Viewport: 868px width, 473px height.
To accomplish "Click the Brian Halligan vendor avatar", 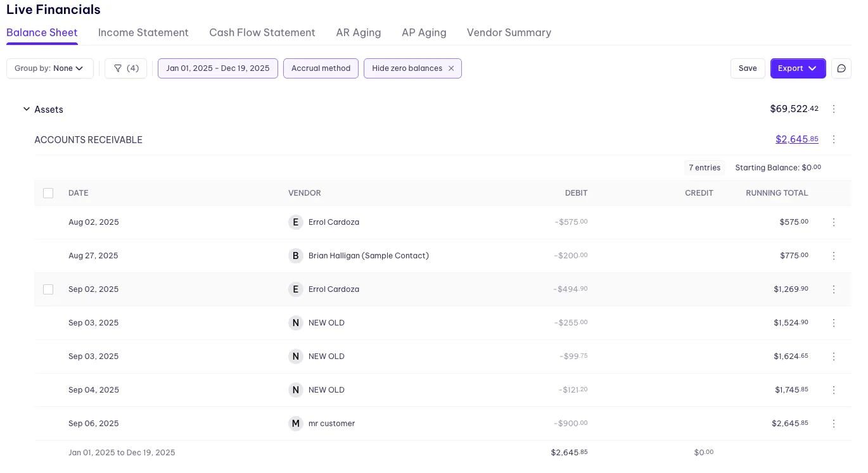I will [x=295, y=256].
